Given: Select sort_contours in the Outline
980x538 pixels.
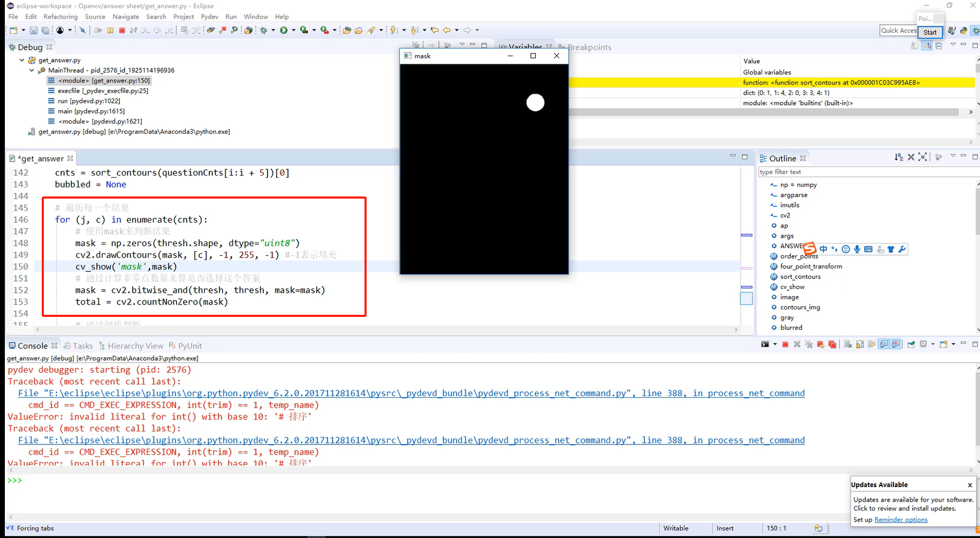Looking at the screenshot, I should [x=800, y=276].
